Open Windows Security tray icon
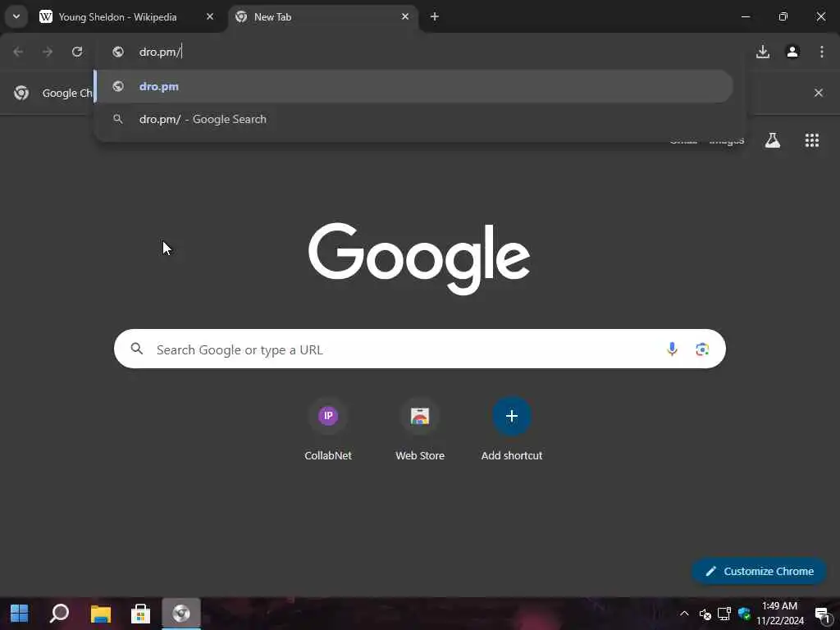 [x=744, y=614]
